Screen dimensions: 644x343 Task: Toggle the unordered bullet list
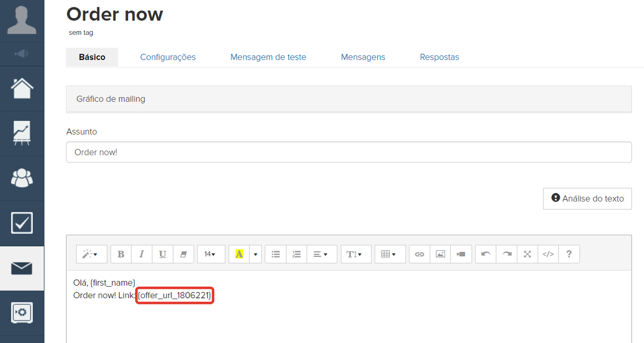(x=276, y=254)
